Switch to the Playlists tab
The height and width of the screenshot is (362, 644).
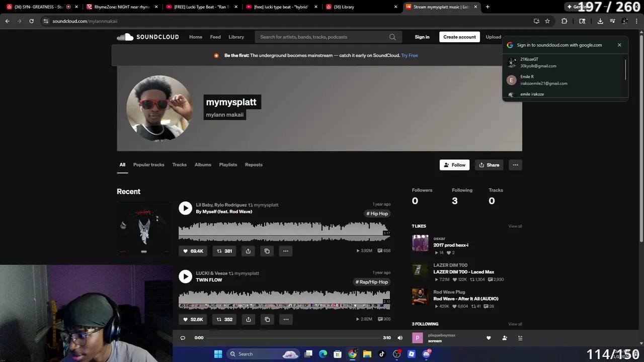click(x=228, y=165)
